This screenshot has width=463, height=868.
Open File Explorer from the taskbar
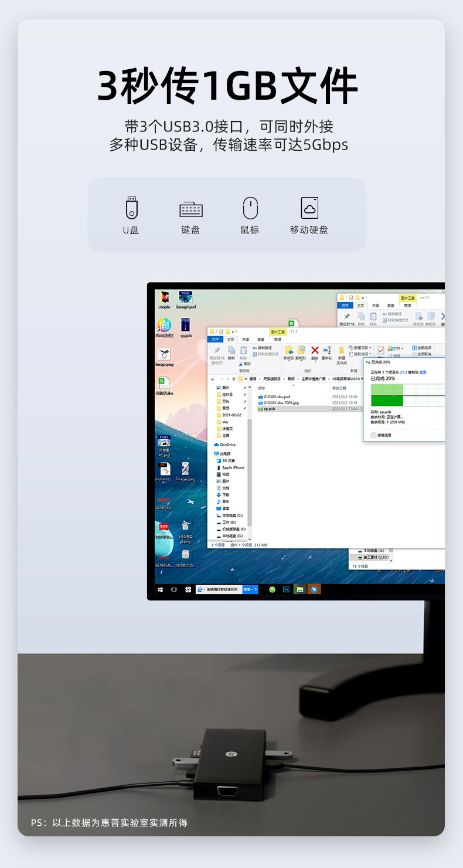pyautogui.click(x=299, y=589)
